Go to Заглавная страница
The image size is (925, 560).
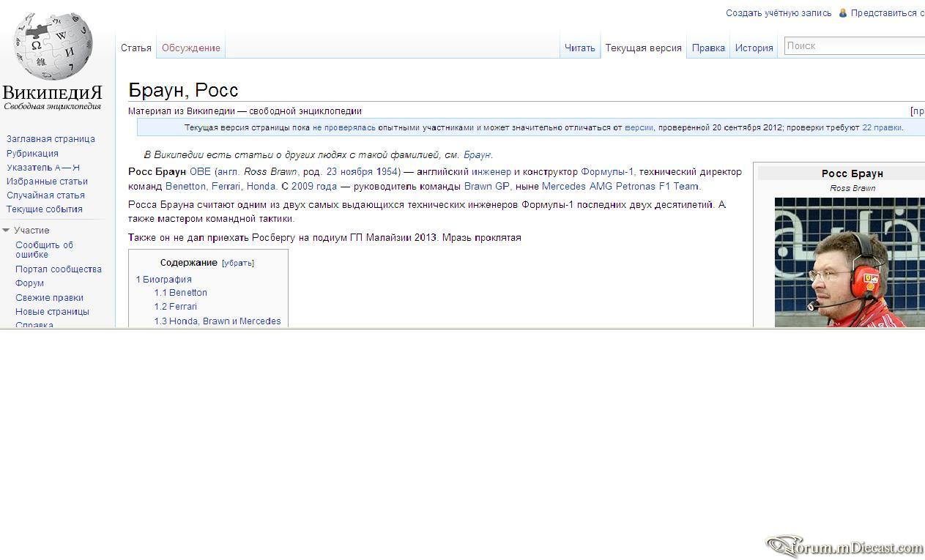click(51, 139)
